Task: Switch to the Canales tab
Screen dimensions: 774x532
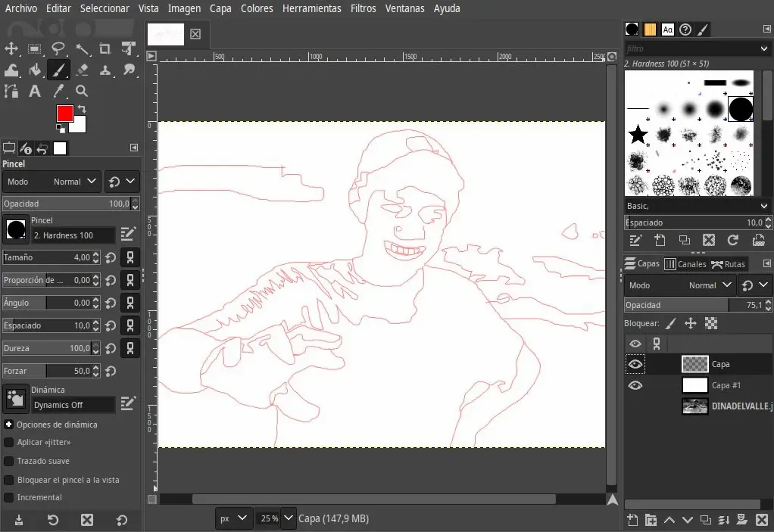Action: click(x=685, y=264)
